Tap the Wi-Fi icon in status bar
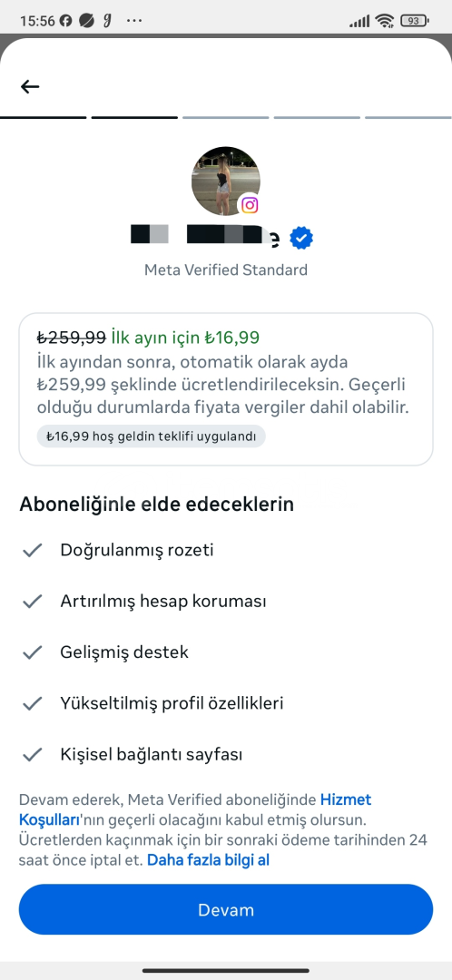 tap(383, 21)
